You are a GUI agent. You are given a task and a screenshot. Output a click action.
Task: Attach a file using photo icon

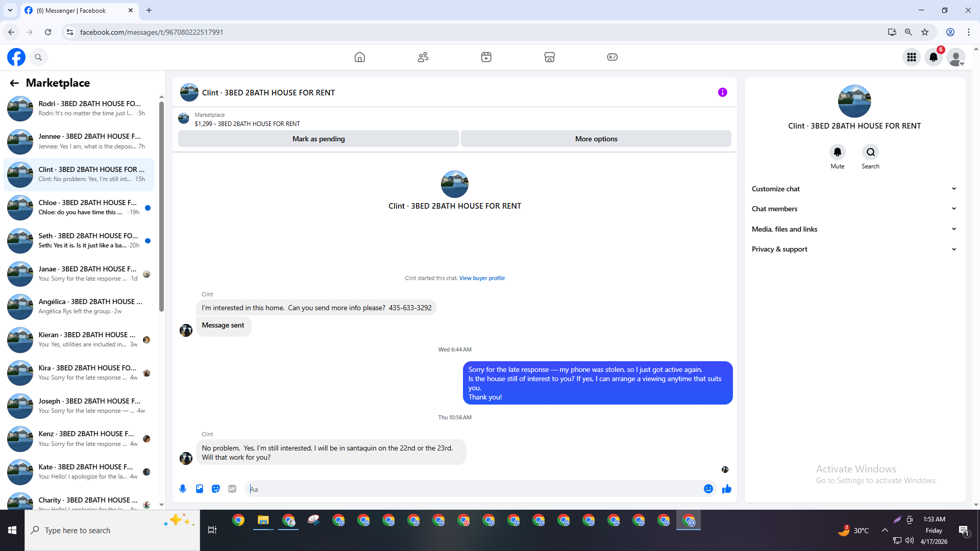tap(200, 489)
